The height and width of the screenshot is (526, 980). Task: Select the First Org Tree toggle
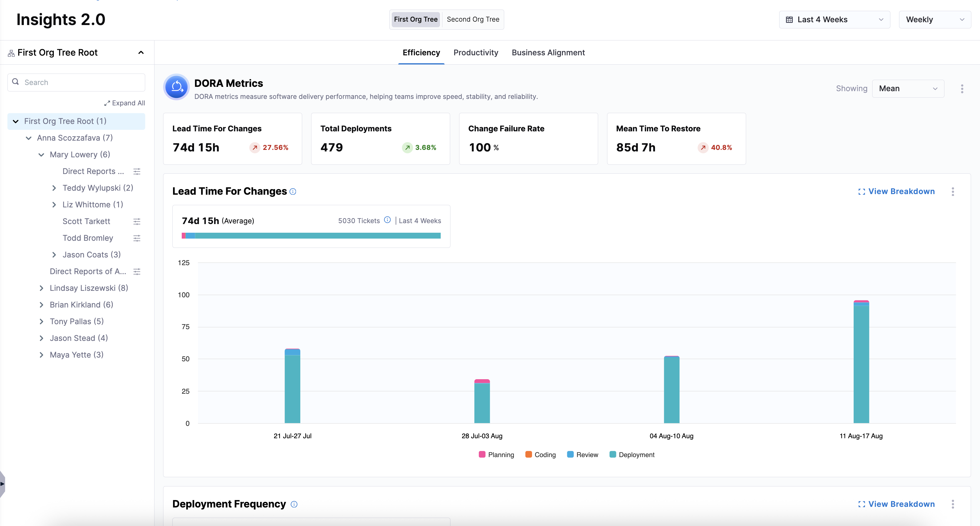pos(416,19)
